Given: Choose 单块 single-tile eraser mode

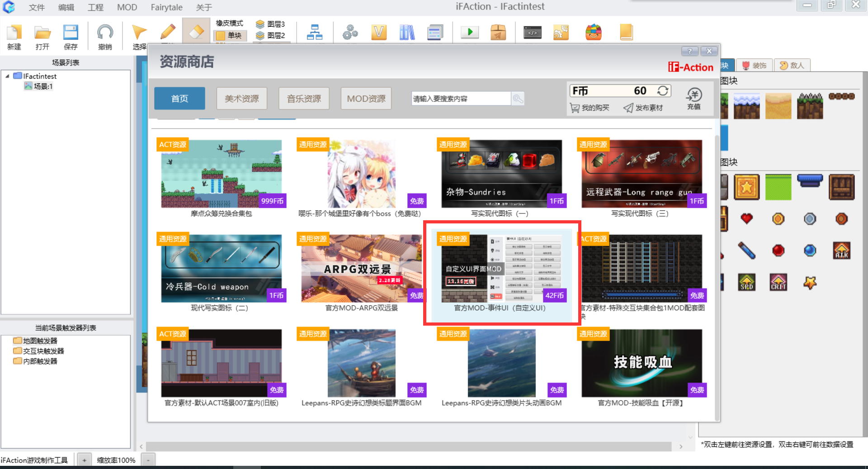Looking at the screenshot, I should 230,35.
